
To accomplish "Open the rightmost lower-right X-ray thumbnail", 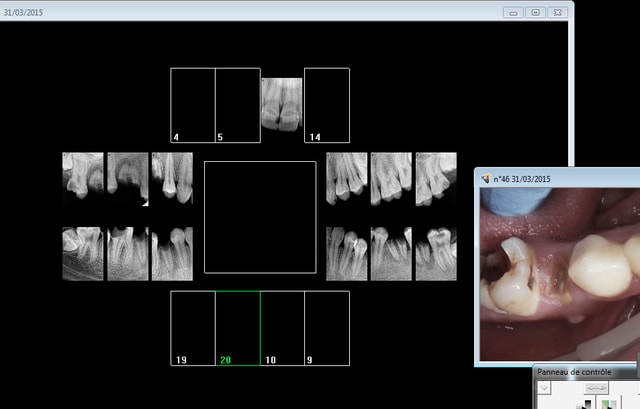I will pyautogui.click(x=436, y=252).
